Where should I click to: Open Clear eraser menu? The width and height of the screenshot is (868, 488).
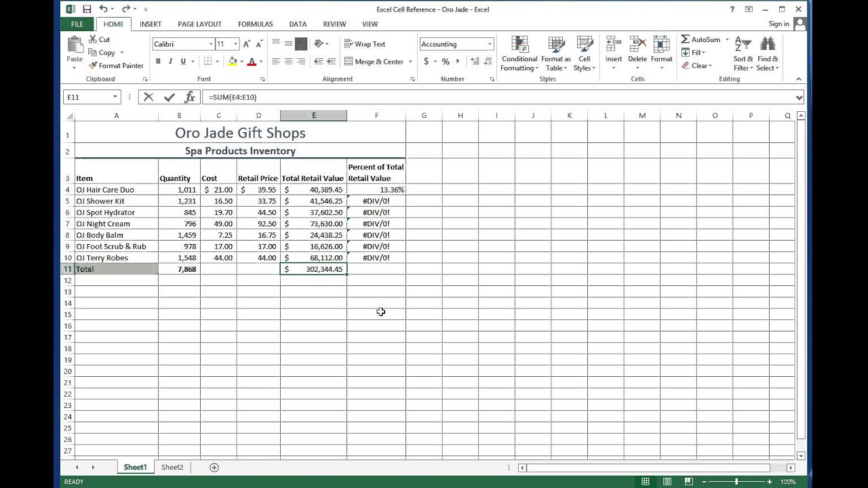(697, 66)
